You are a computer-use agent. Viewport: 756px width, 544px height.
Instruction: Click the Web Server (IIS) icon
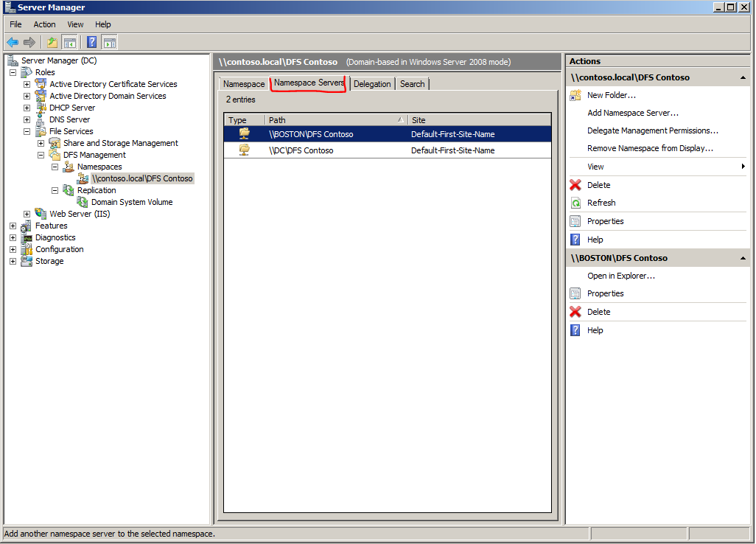click(x=41, y=214)
